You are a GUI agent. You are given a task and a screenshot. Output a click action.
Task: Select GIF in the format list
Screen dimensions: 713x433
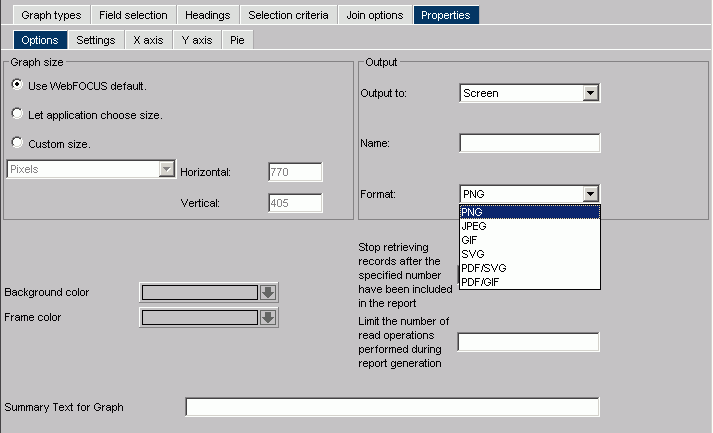tap(530, 240)
